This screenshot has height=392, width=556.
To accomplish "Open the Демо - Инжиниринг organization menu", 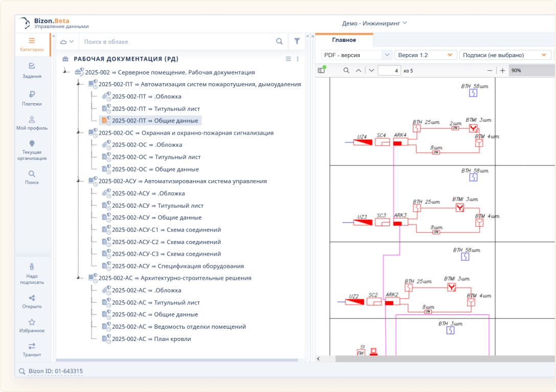I will coord(374,23).
